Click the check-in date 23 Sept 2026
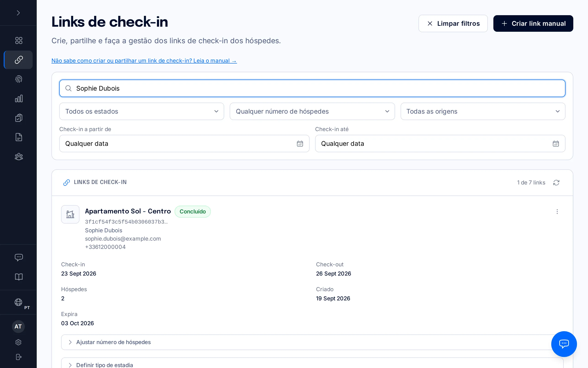Screen dimensions: 588x368 coord(79,273)
